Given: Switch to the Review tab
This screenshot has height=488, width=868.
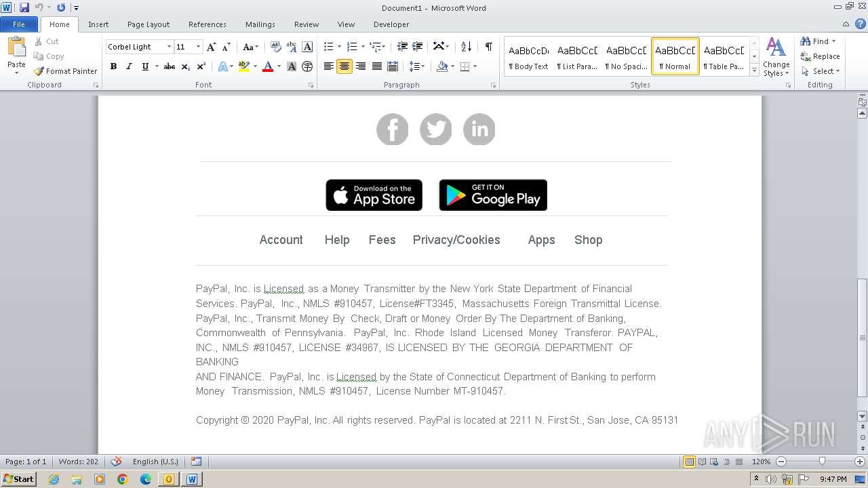Looking at the screenshot, I should point(307,24).
